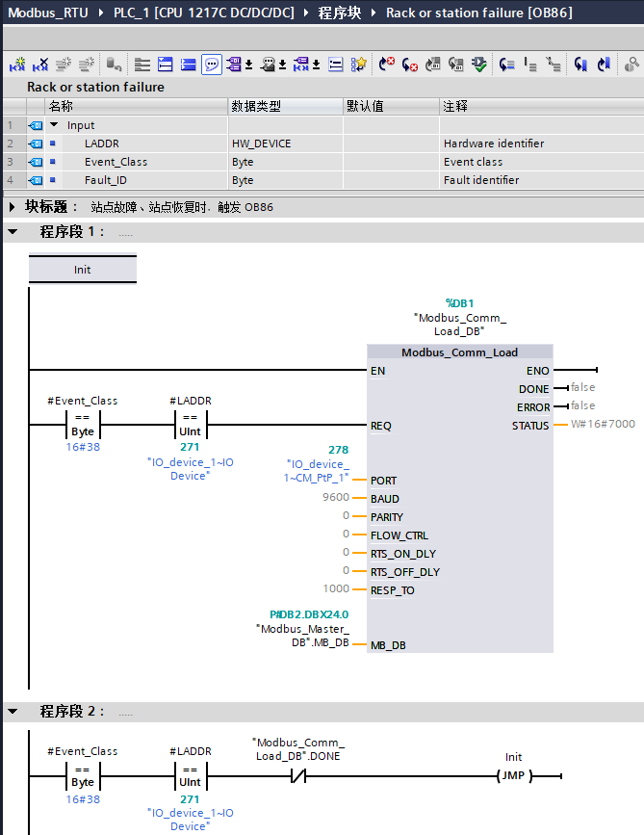Expand the block title section
This screenshot has width=644, height=835.
click(x=13, y=207)
